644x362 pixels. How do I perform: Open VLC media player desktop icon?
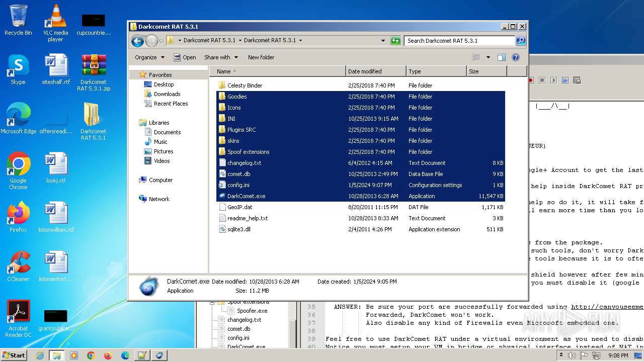(55, 23)
